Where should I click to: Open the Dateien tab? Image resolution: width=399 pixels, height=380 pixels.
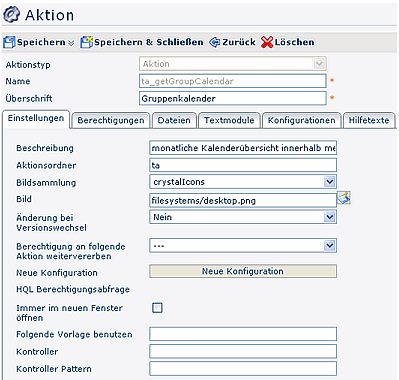174,120
